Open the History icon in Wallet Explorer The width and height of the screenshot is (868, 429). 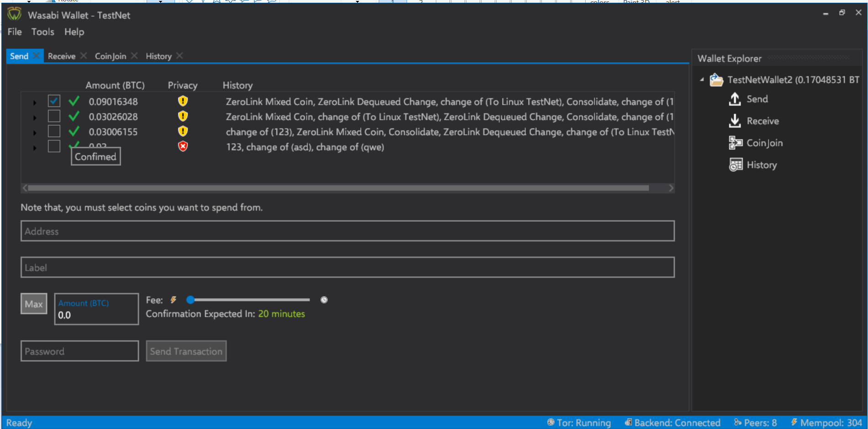point(736,165)
